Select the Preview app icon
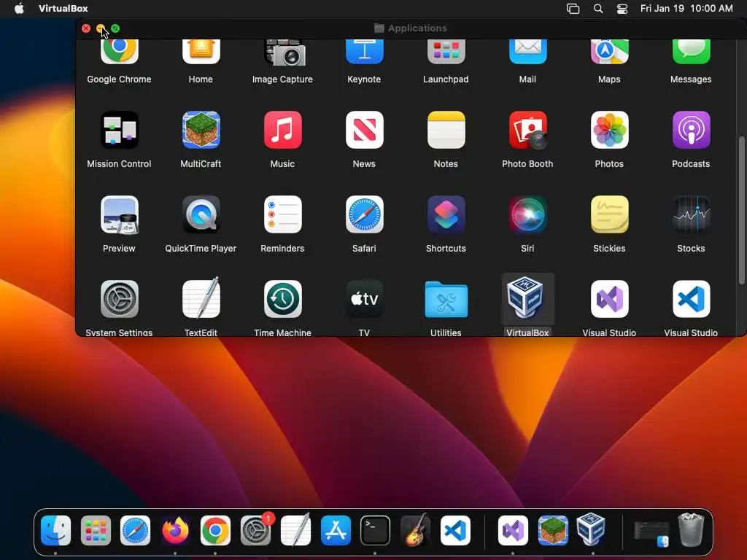 click(x=119, y=215)
